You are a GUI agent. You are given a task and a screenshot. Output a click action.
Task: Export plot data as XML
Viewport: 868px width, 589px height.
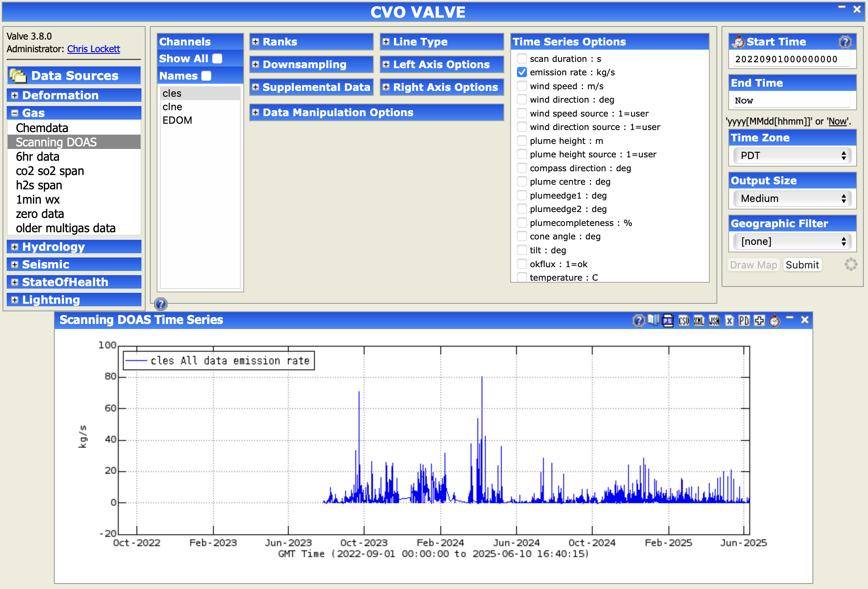[x=699, y=321]
